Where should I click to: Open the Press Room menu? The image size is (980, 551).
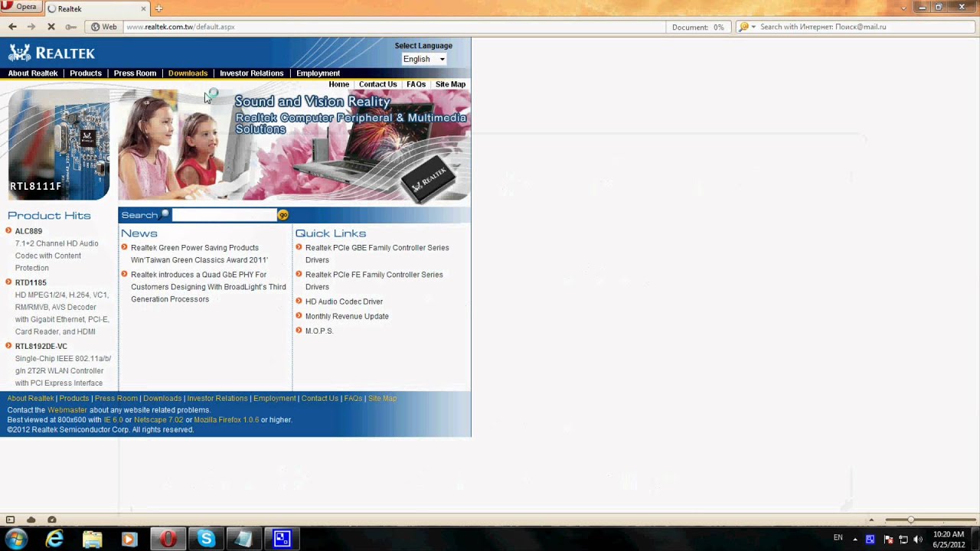pyautogui.click(x=135, y=73)
